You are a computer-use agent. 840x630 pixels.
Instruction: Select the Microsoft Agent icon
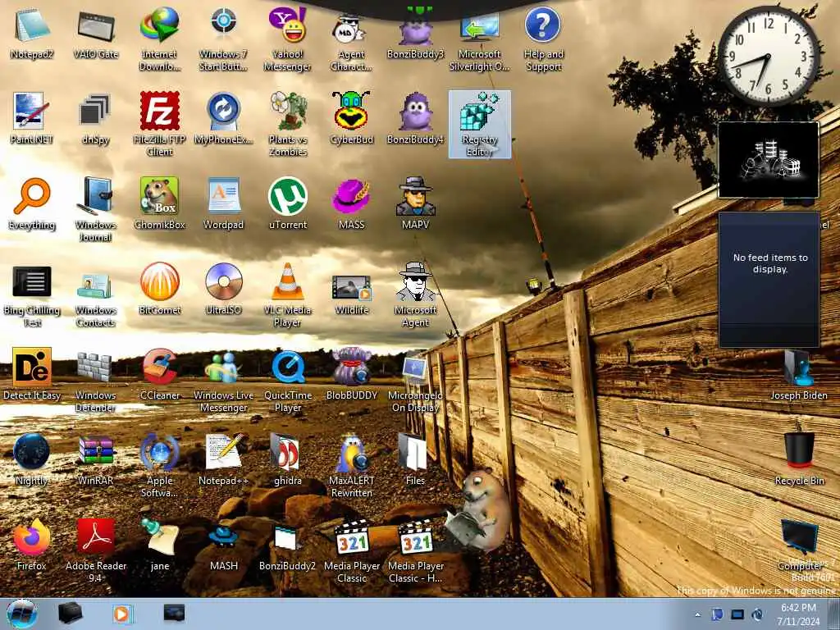[x=416, y=295]
